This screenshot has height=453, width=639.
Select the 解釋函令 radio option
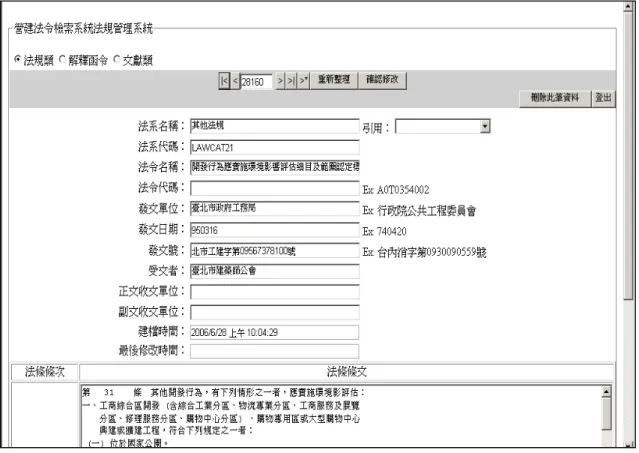tap(62, 59)
